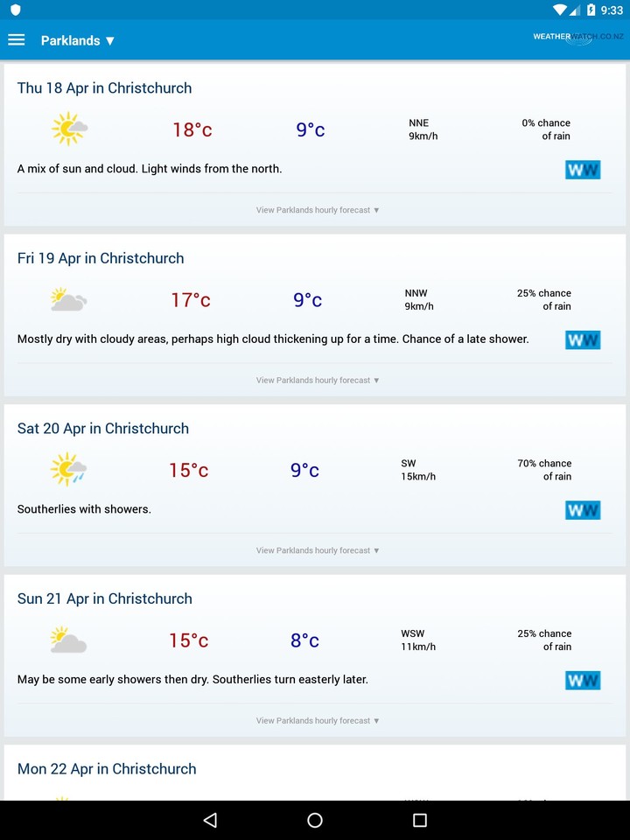This screenshot has height=840, width=630.
Task: Click the WW logo on Saturday's forecast
Action: (x=583, y=509)
